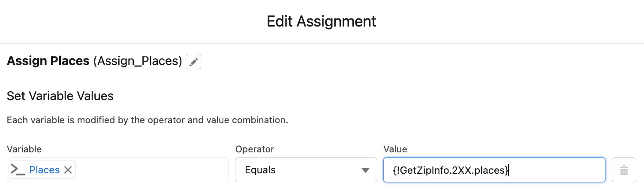644x190 pixels.
Task: Click the variable type icon before Places
Action: pos(18,170)
